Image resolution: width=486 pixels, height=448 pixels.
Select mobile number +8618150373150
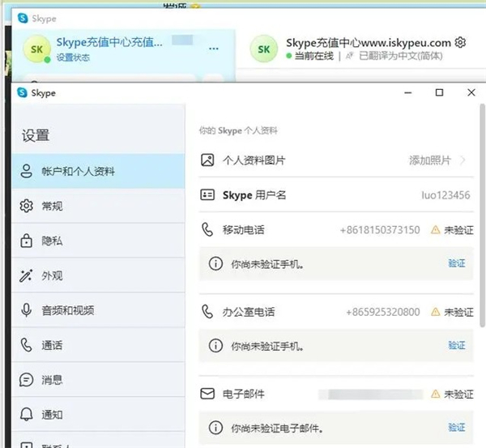tap(380, 230)
